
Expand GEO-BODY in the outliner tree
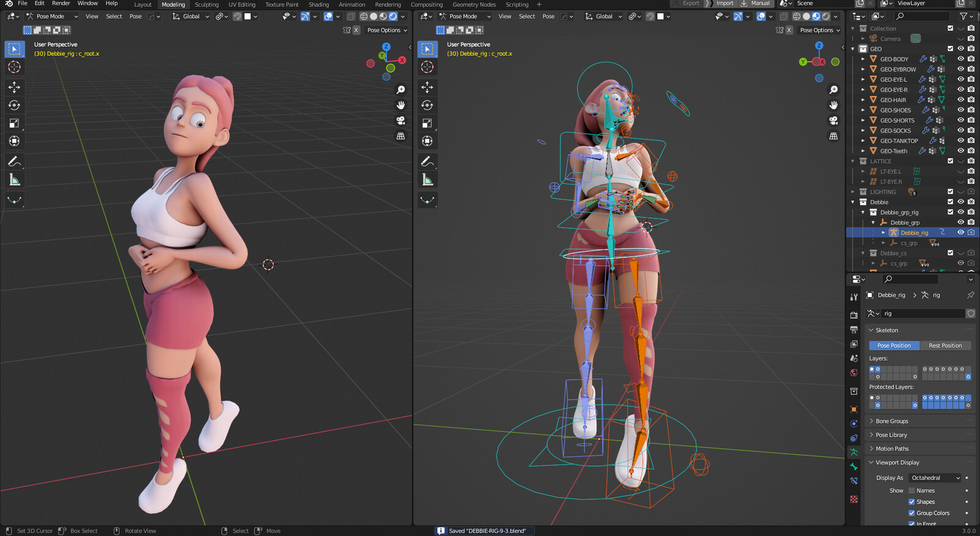(x=863, y=59)
